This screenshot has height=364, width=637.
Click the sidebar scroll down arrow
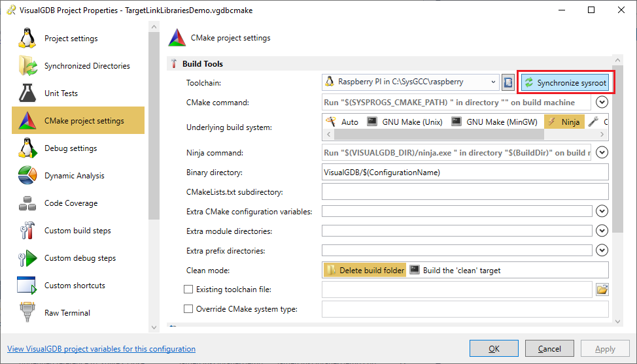tap(154, 327)
